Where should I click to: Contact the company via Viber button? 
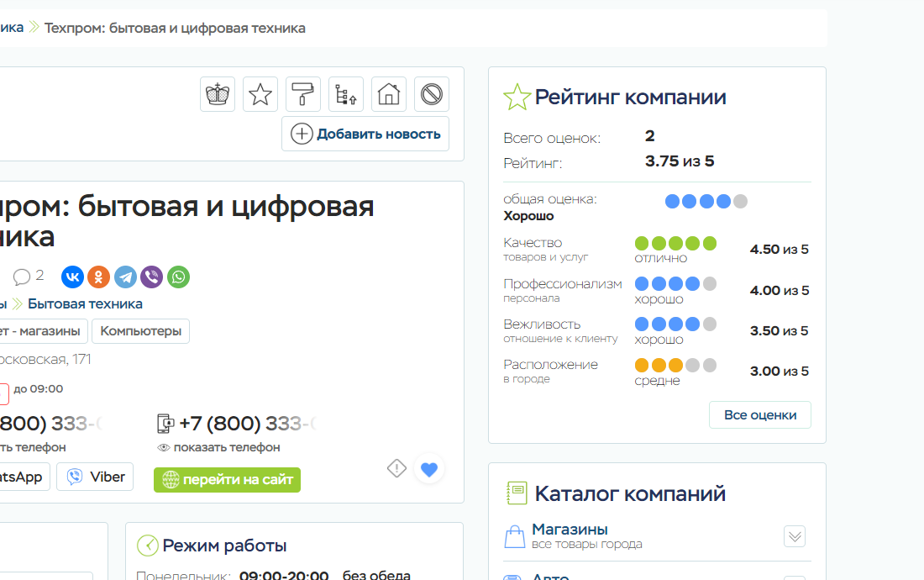[x=95, y=477]
